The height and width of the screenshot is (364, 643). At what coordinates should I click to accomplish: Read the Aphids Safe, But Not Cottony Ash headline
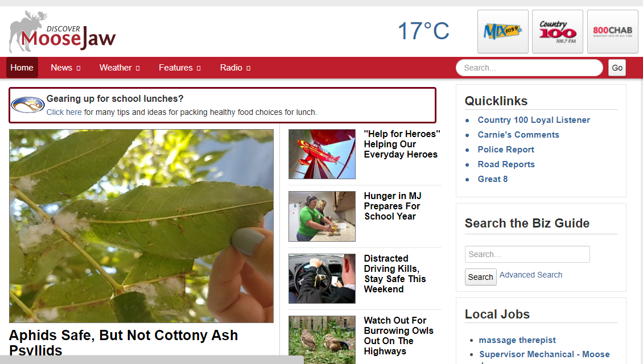[123, 343]
